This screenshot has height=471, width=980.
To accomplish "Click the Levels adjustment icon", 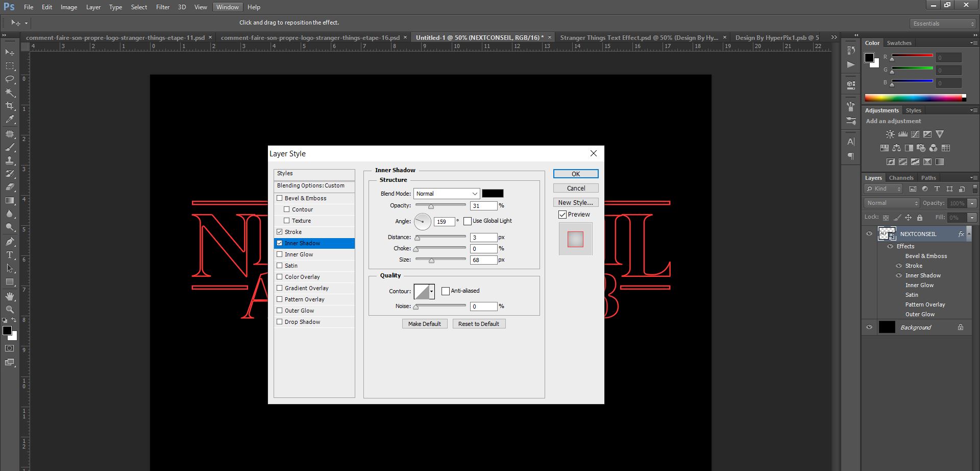I will [903, 134].
